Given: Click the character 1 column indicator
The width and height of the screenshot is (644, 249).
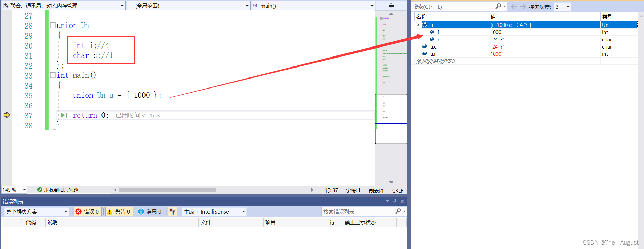Looking at the screenshot, I should click(x=353, y=190).
